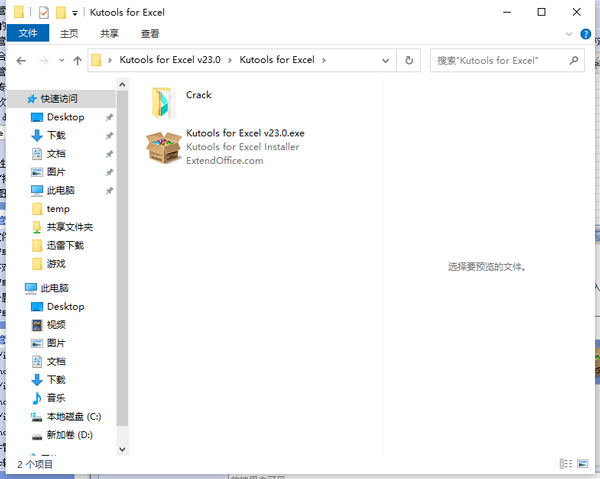Select 此电脑 under quick access
The height and width of the screenshot is (479, 600).
pyautogui.click(x=61, y=191)
